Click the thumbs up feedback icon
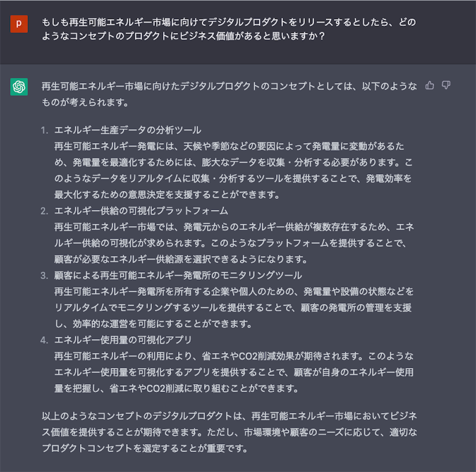476x472 pixels. click(430, 85)
